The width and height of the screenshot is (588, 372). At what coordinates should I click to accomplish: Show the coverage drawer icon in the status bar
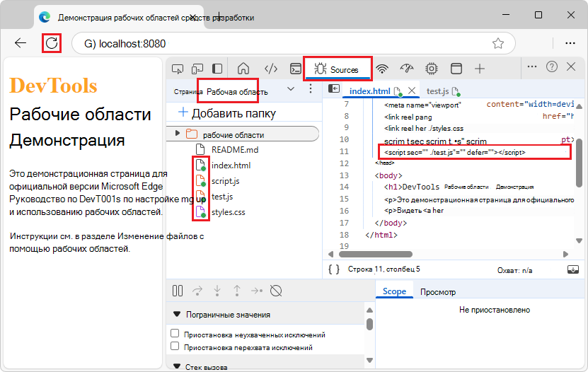573,269
